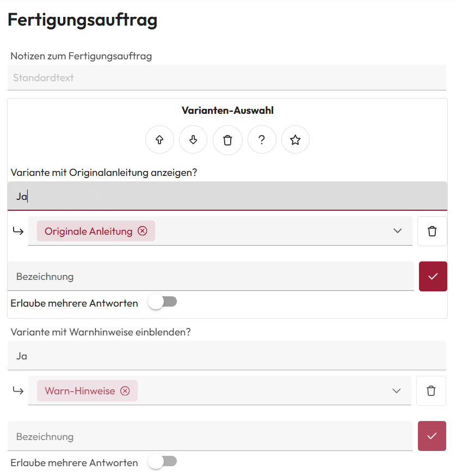This screenshot has height=476, width=456.
Task: Open help via the question mark icon
Action: (x=262, y=139)
